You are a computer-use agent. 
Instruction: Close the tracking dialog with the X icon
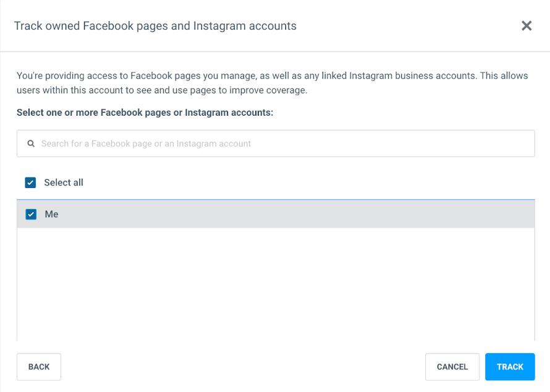coord(527,26)
